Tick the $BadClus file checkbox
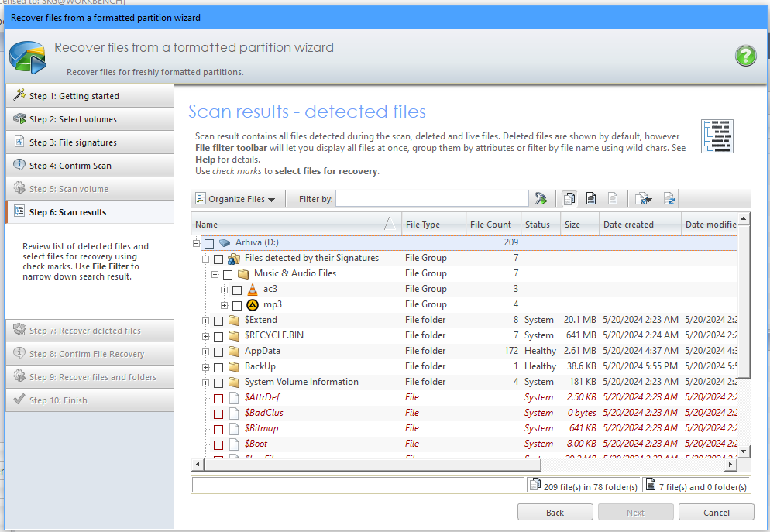The image size is (770, 532). [x=218, y=414]
